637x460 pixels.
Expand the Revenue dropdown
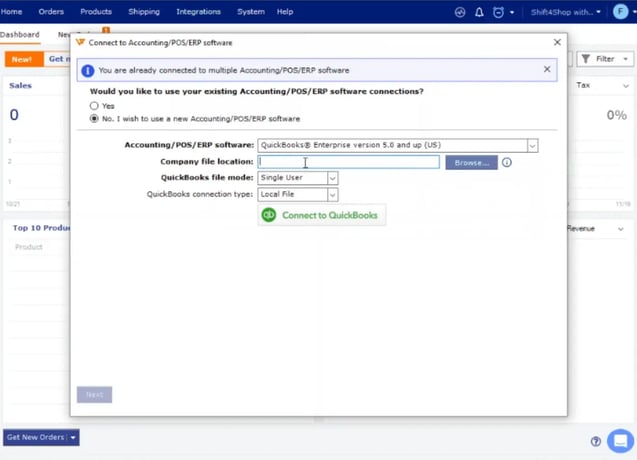point(621,229)
